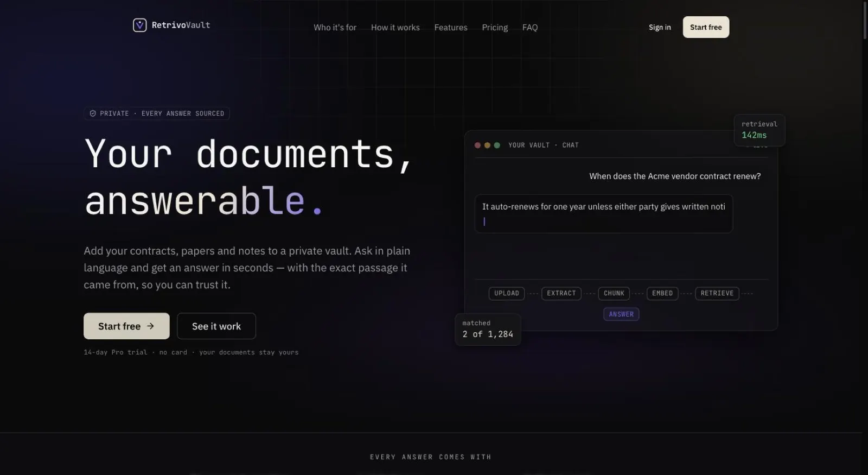
Task: Click the RetrivoVault brand name
Action: 181,25
